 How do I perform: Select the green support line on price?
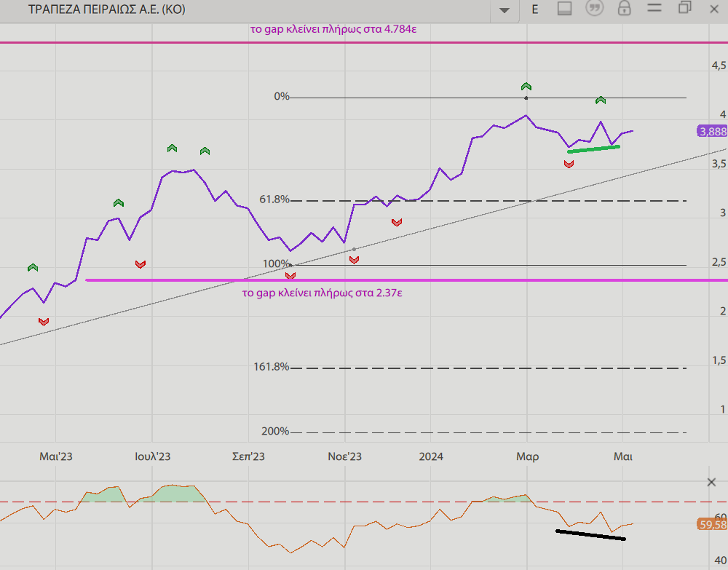click(593, 149)
